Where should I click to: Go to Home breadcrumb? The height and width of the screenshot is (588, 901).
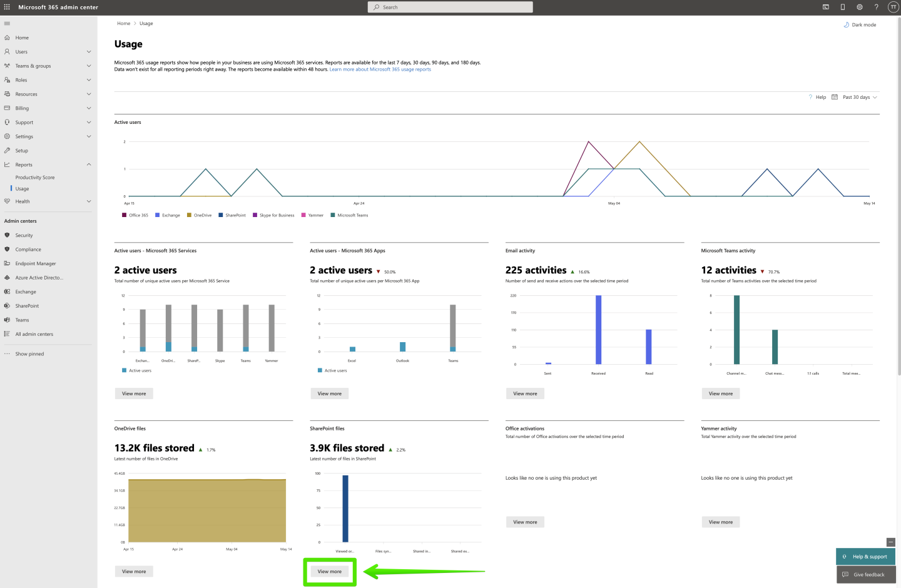[x=124, y=23]
